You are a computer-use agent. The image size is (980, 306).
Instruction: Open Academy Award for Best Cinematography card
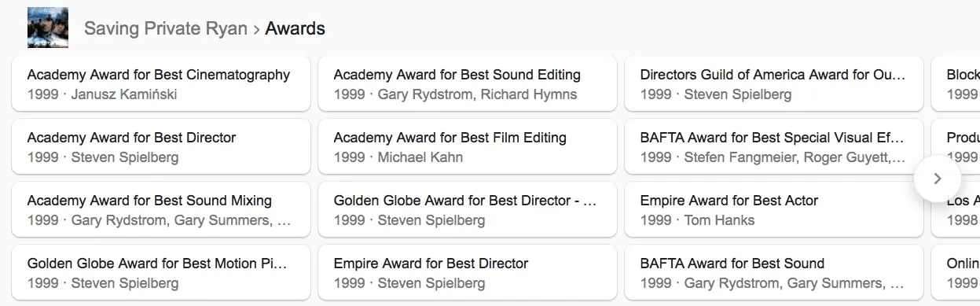(x=161, y=84)
